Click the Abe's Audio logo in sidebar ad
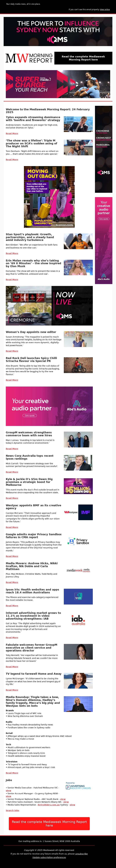Screen dimensions: 116x868 [104, 277]
